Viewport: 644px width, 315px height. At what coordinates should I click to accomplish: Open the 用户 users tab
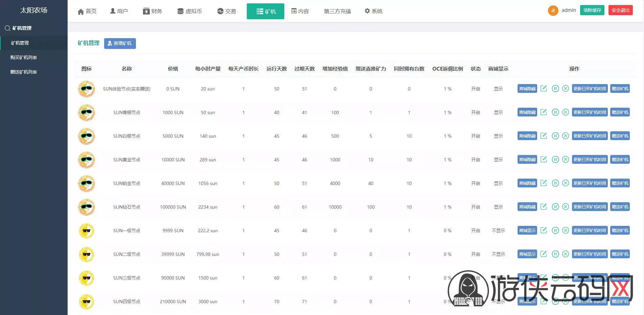pyautogui.click(x=119, y=11)
